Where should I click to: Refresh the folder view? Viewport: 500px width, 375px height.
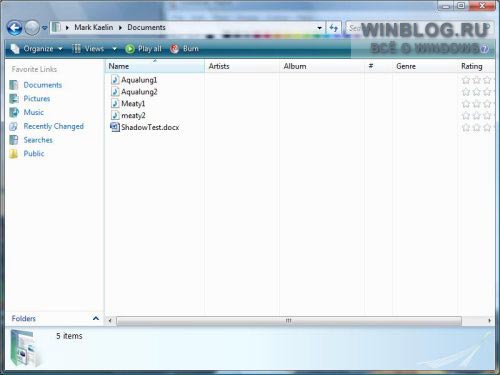[333, 28]
